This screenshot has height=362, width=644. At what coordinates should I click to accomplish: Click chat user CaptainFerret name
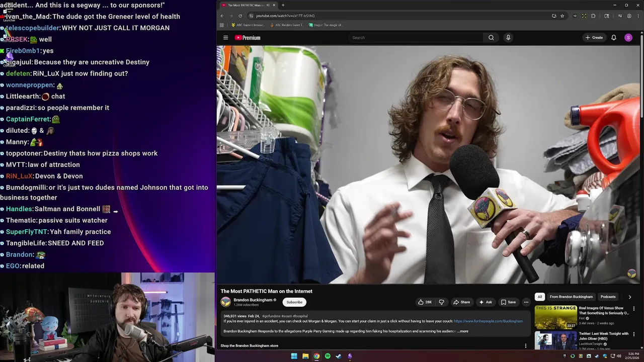[28, 119]
